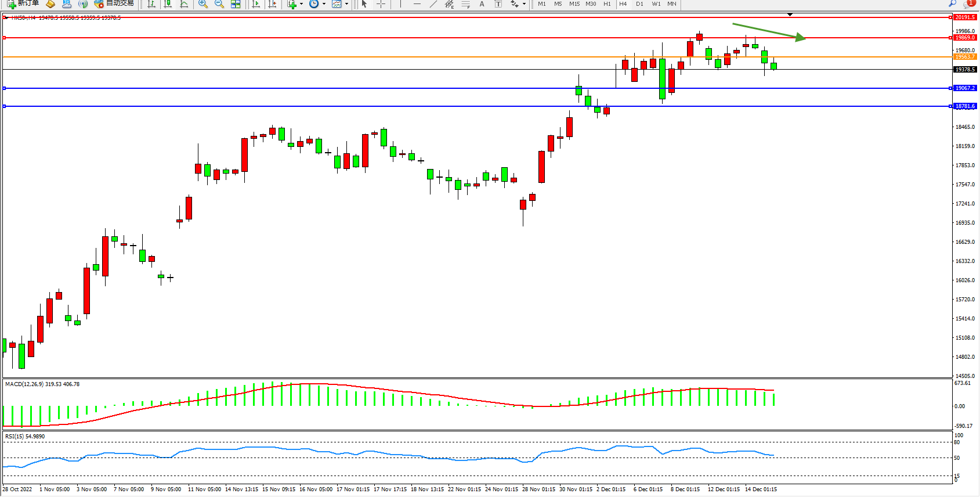Open the search magnifier at top right
Viewport: 980px width, 497px height.
952,3
